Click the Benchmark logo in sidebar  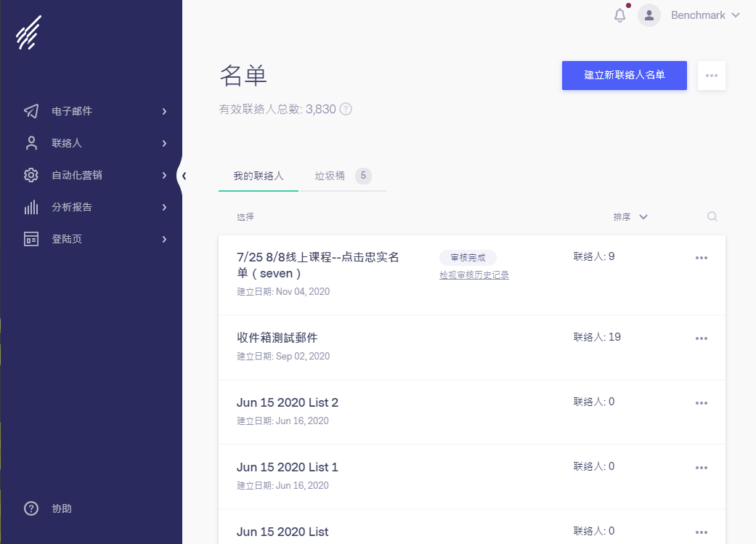pyautogui.click(x=29, y=33)
